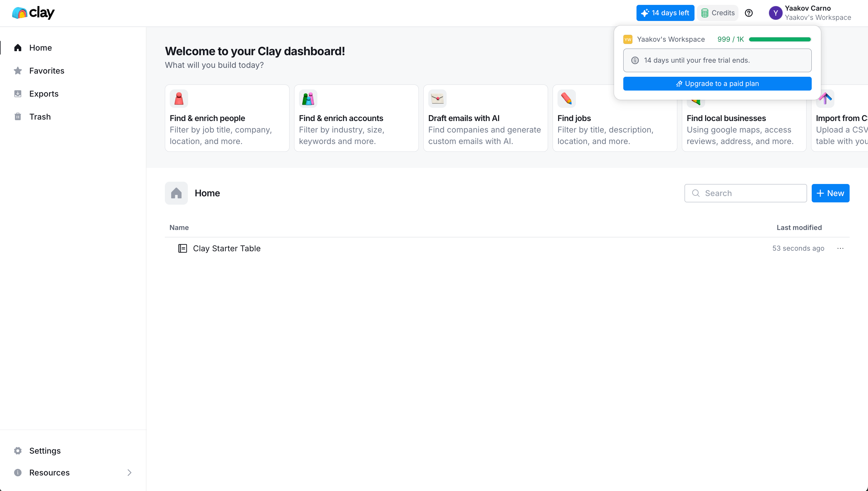The image size is (868, 491).
Task: Open the Yaakov Carno workspace switcher
Action: point(810,13)
